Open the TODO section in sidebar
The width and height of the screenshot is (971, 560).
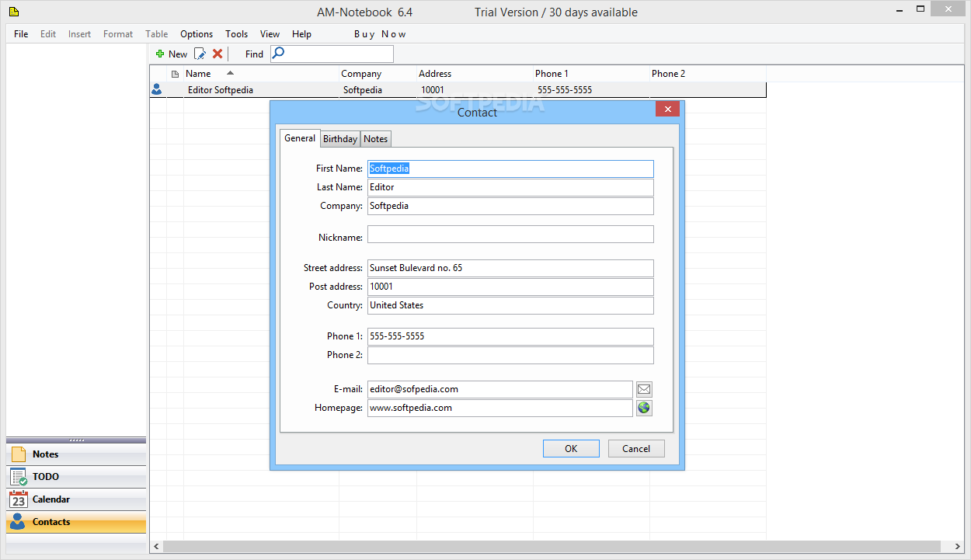(x=76, y=477)
